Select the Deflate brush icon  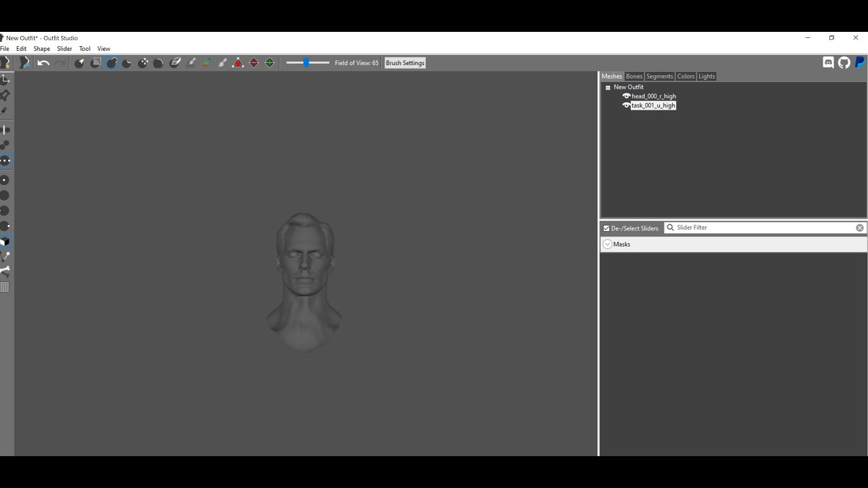(127, 63)
